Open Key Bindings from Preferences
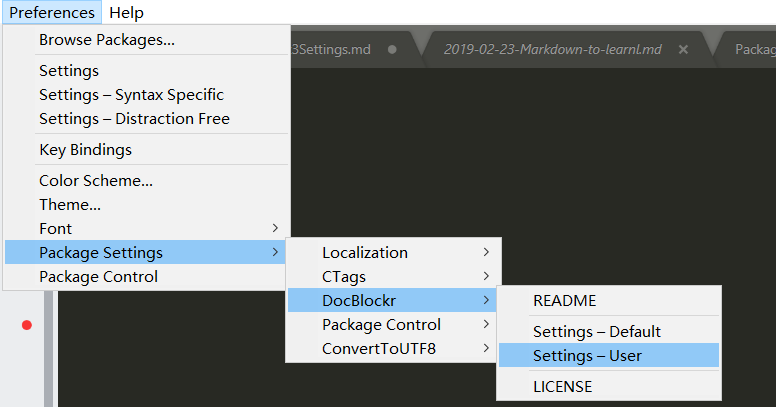This screenshot has height=407, width=776. tap(85, 150)
